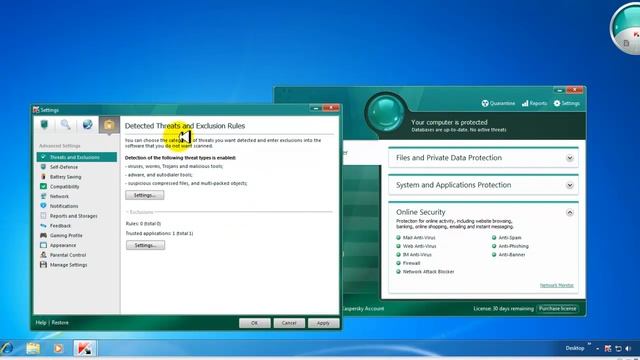Open the Advanced Settings box tab
This screenshot has height=360, width=640.
(x=109, y=124)
